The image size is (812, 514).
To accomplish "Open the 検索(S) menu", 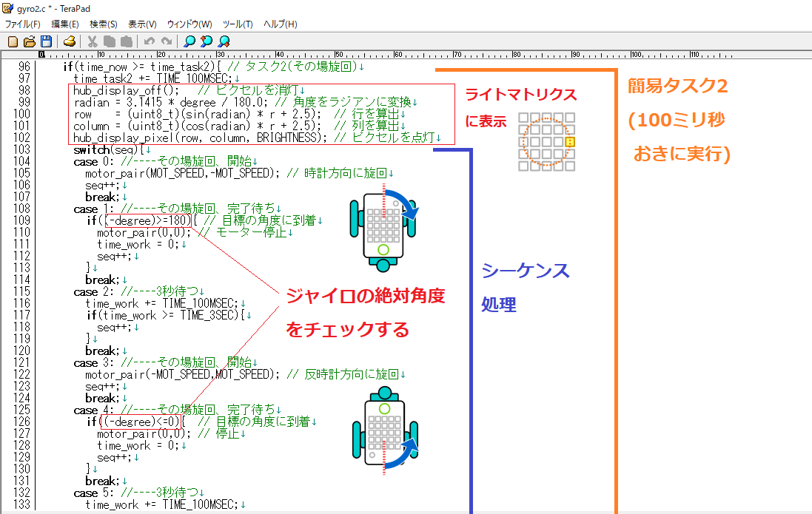I will 104,24.
